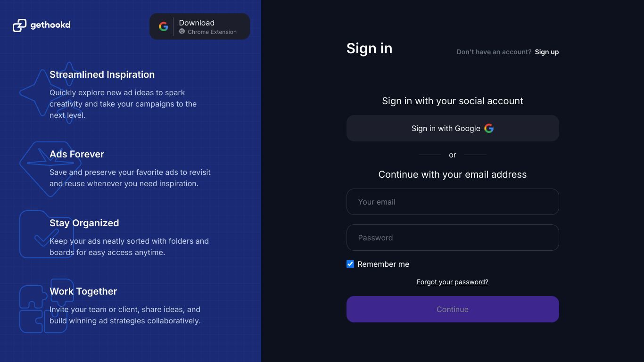This screenshot has width=644, height=362.
Task: Open the Sign up link
Action: (547, 52)
